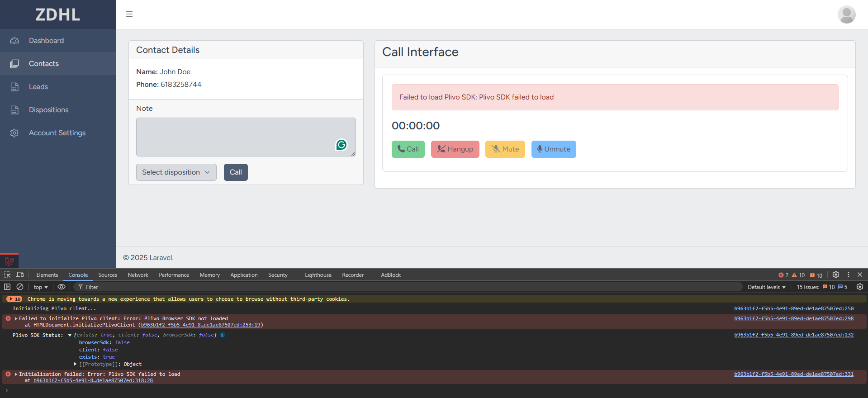
Task: Switch to the Memory tab
Action: click(x=209, y=275)
